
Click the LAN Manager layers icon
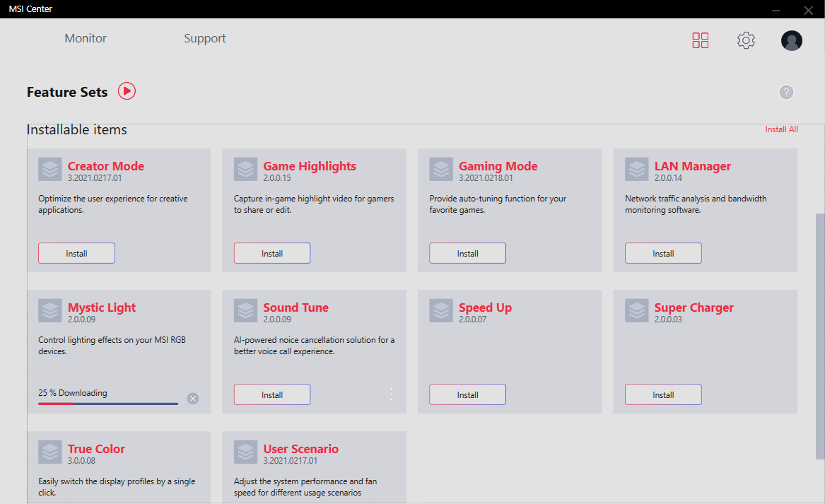pos(637,170)
